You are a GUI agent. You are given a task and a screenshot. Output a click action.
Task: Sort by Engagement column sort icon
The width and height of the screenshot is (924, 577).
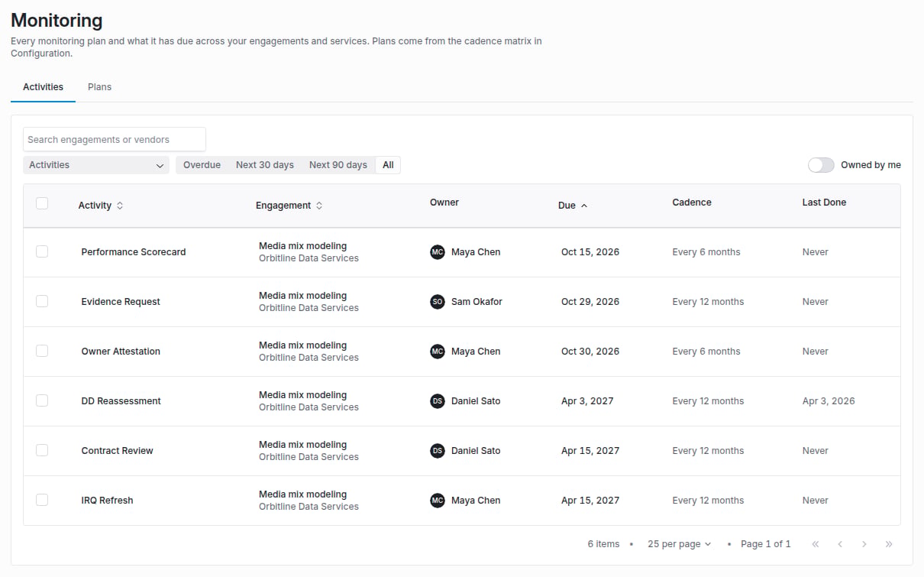point(319,206)
